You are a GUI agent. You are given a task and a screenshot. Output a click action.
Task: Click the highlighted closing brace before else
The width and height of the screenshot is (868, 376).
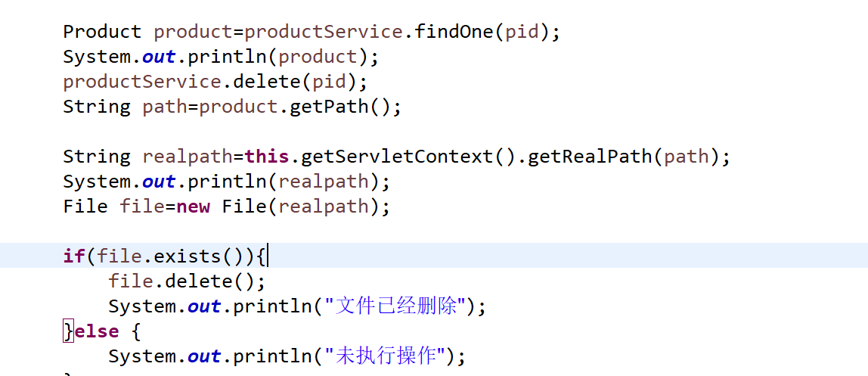point(69,331)
